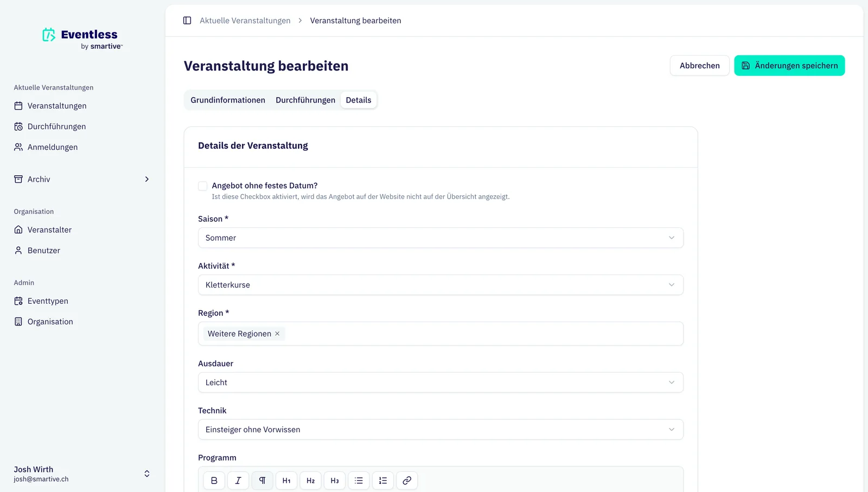Click the Anmeldungen users icon
868x492 pixels.
[x=18, y=147]
